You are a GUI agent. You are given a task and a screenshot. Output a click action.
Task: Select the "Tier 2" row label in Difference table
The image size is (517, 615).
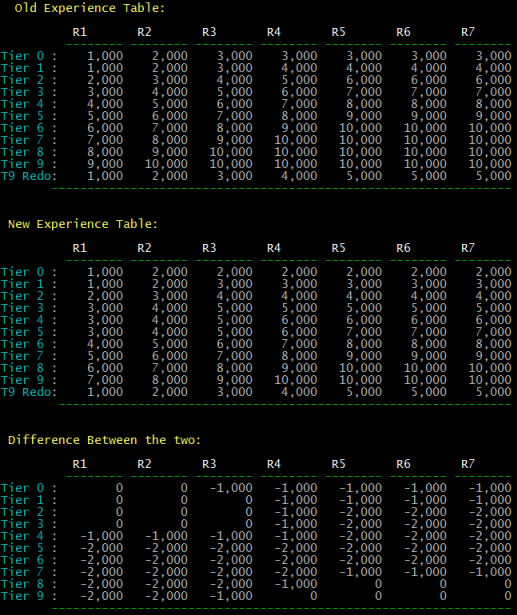[x=22, y=512]
